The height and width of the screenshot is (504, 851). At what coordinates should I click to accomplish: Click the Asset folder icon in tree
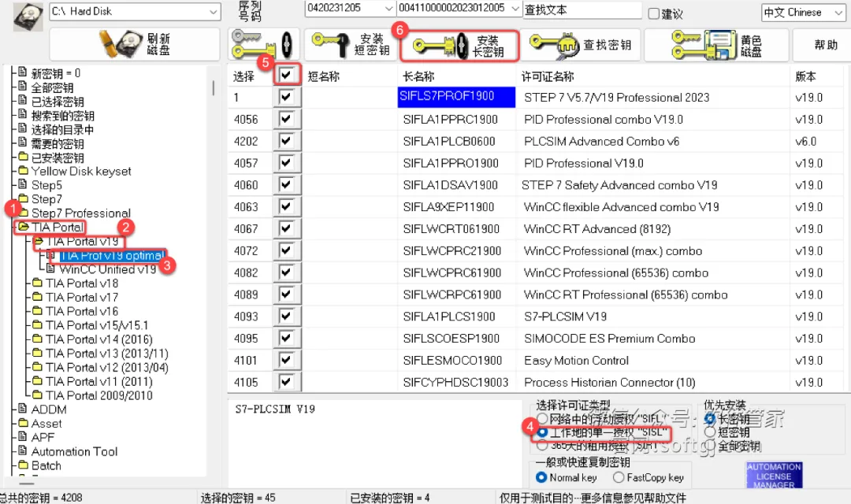click(x=24, y=423)
